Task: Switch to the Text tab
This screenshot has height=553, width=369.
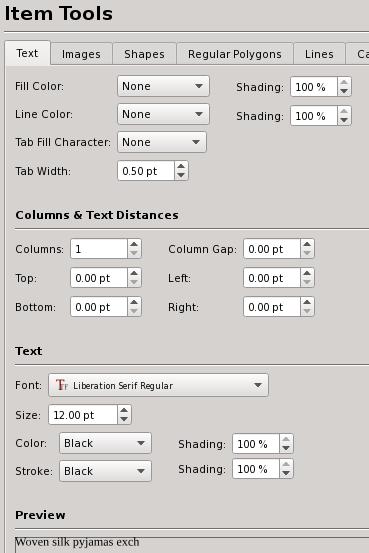Action: coord(28,53)
